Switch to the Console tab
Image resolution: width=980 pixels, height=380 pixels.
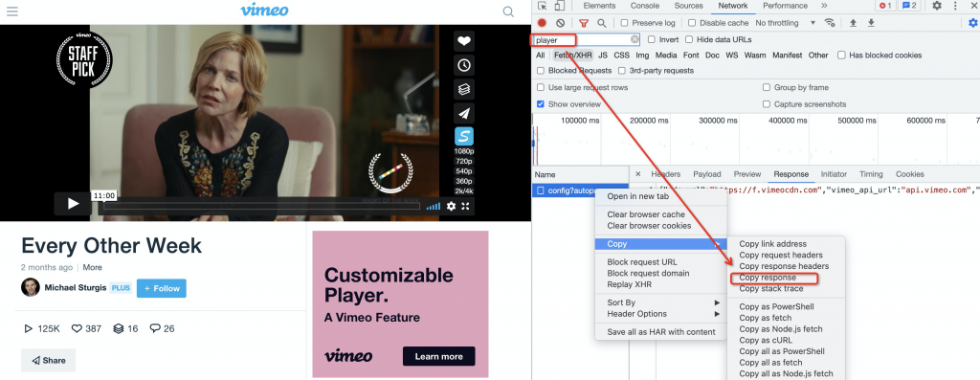coord(644,6)
